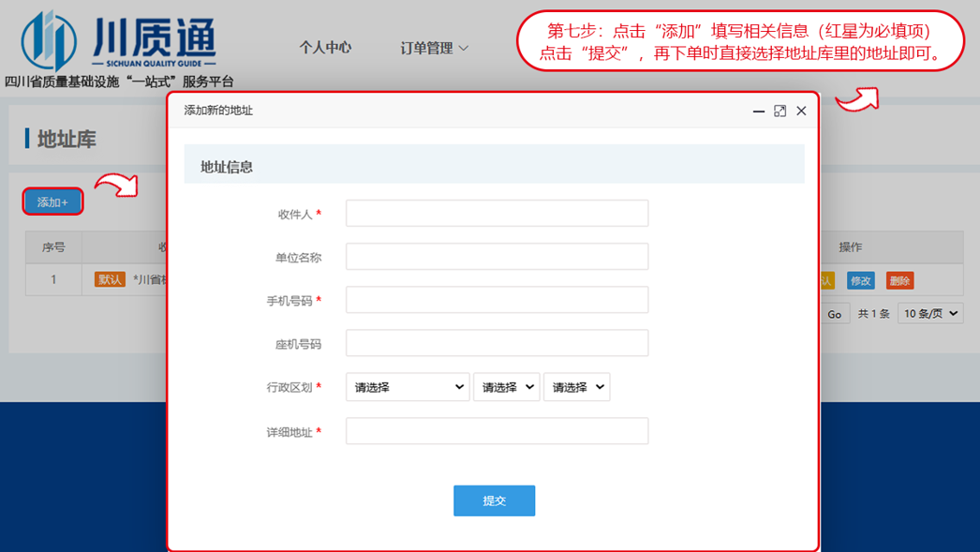The image size is (980, 552).
Task: Click into the 单位名称 field
Action: 497,257
